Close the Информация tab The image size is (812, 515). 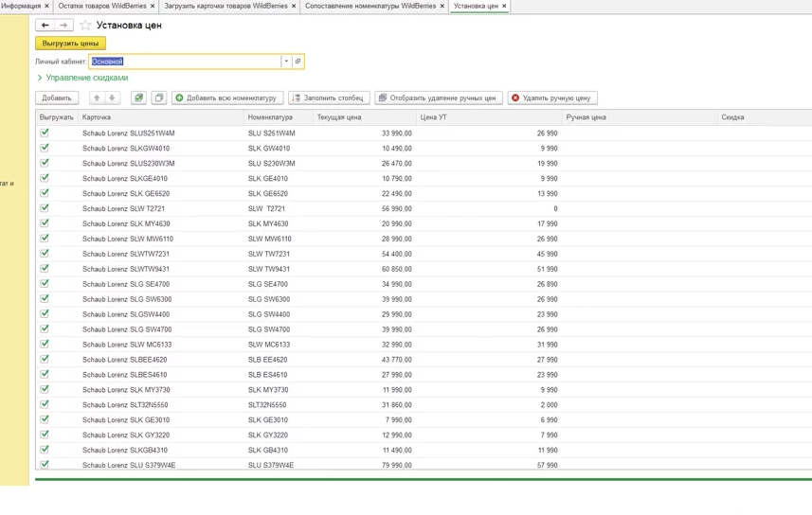point(46,6)
